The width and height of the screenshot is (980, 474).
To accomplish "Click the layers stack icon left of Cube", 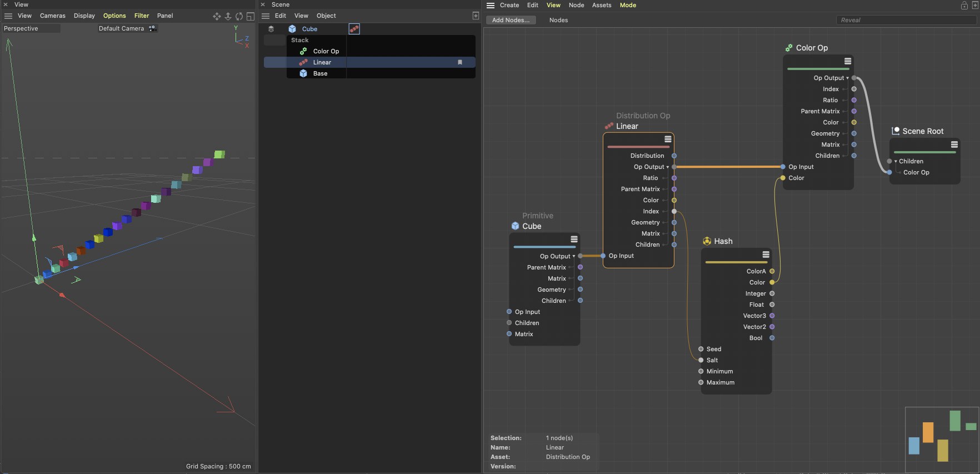I will [271, 29].
